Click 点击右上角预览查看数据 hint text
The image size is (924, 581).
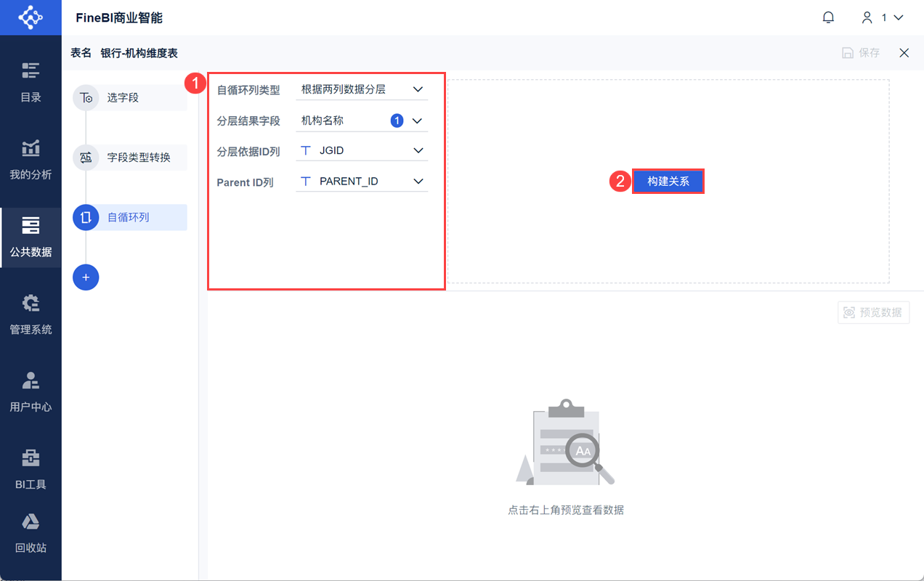(x=566, y=510)
